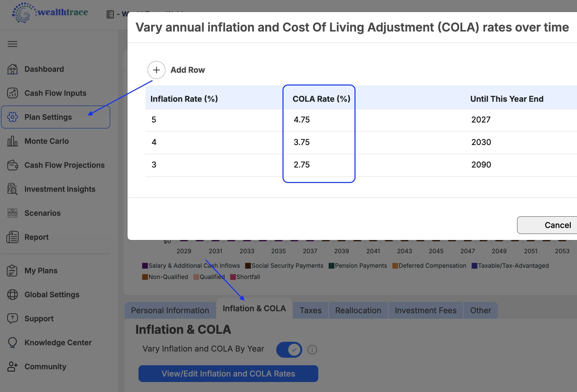This screenshot has height=392, width=577.
Task: Open the Monte Carlo chart icon
Action: [x=12, y=141]
